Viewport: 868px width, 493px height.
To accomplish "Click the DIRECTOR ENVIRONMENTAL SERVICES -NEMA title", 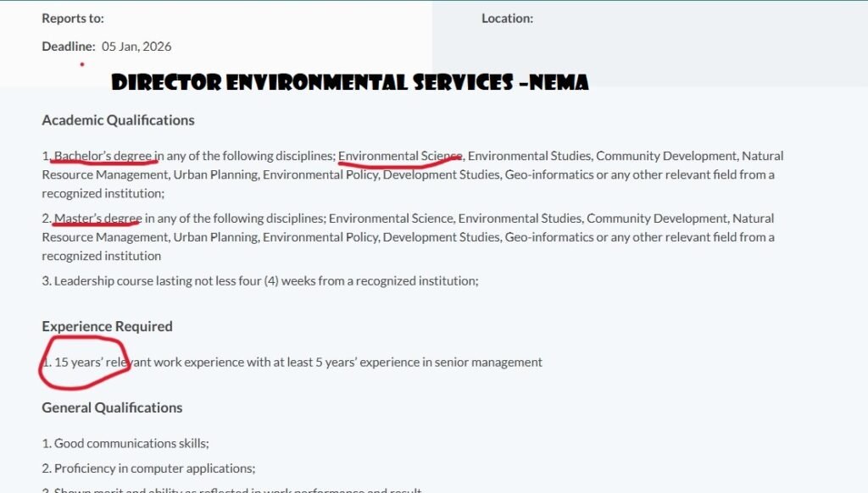I will click(350, 83).
